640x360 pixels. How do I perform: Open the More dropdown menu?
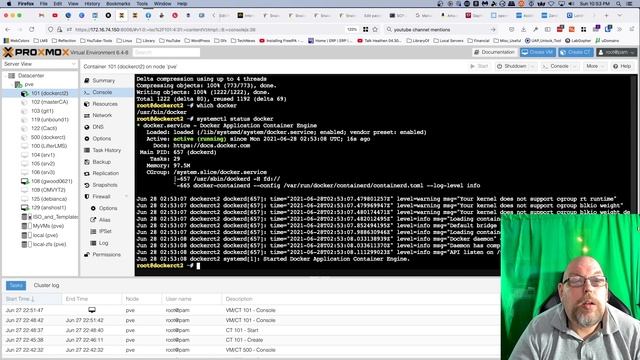[x=594, y=66]
